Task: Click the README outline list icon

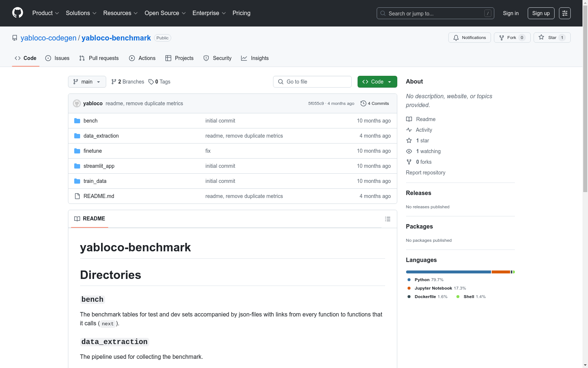Action: (x=388, y=219)
